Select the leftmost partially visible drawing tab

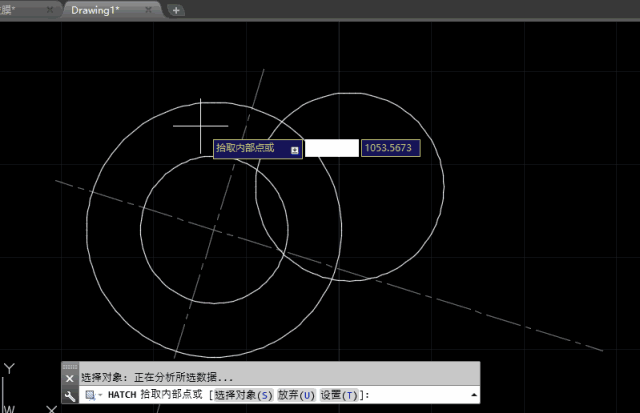pyautogui.click(x=15, y=10)
